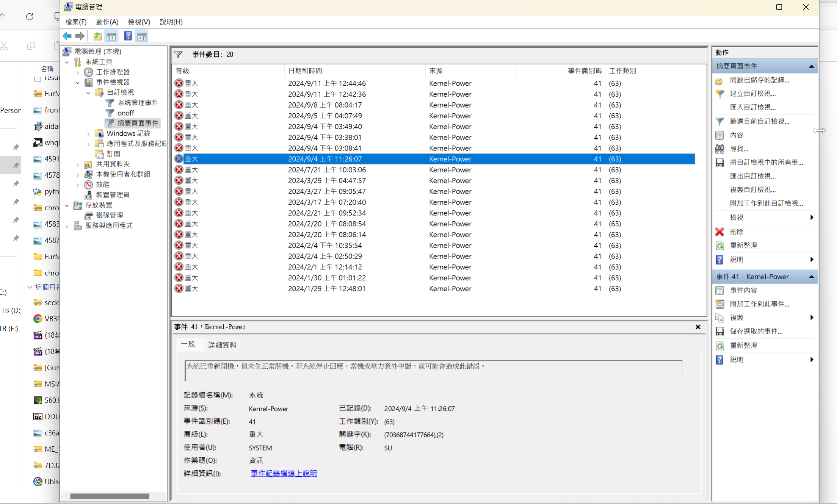Switch to the 詳細資料 tab

[222, 345]
